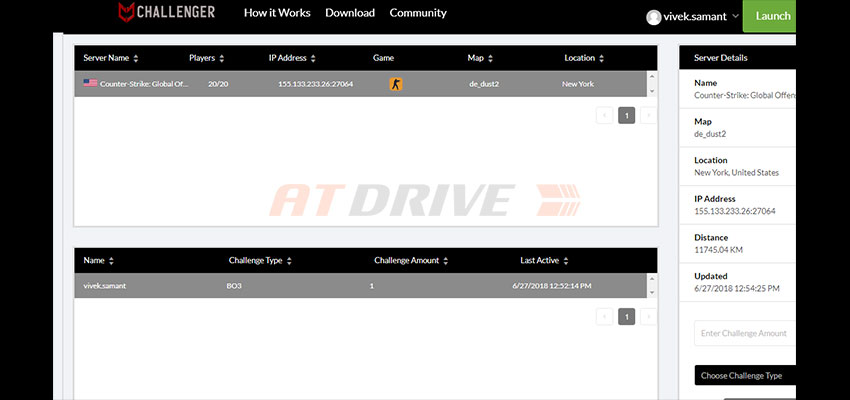Click server table scrollbar down arrow
The height and width of the screenshot is (400, 850).
click(652, 91)
